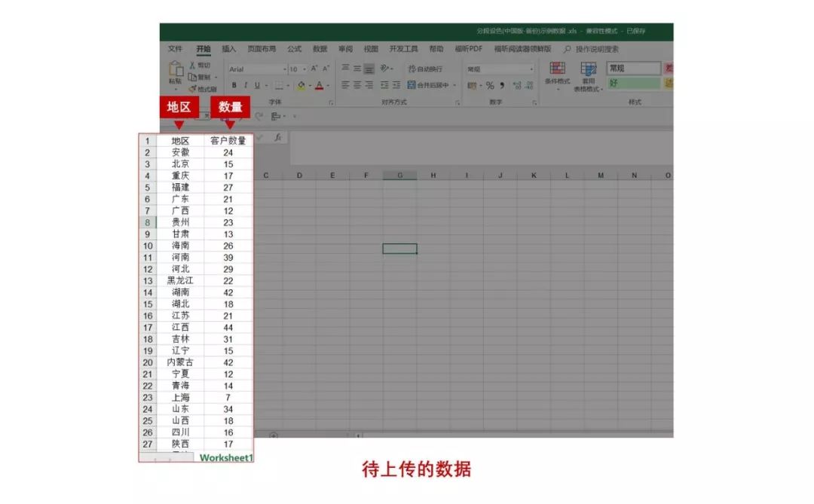This screenshot has width=814, height=504.
Task: Select row 8 header
Action: click(x=148, y=223)
